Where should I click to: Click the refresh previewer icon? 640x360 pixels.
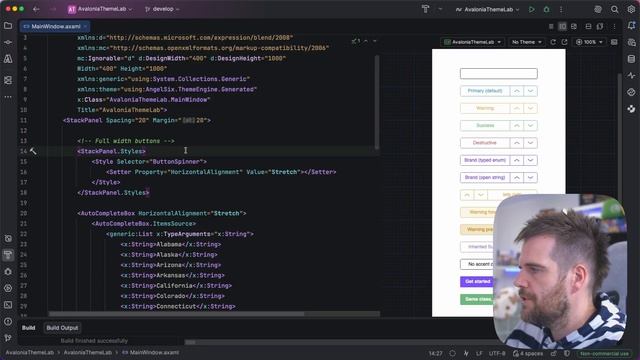click(x=553, y=42)
